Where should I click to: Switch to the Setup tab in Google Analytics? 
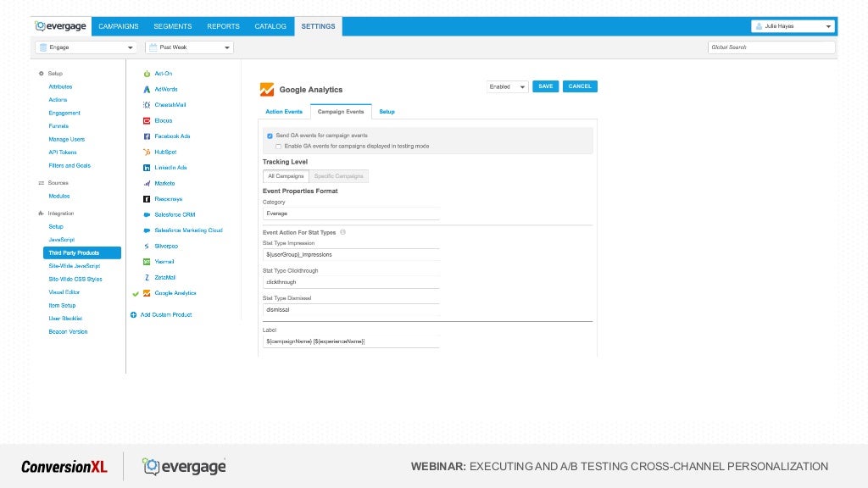(387, 112)
